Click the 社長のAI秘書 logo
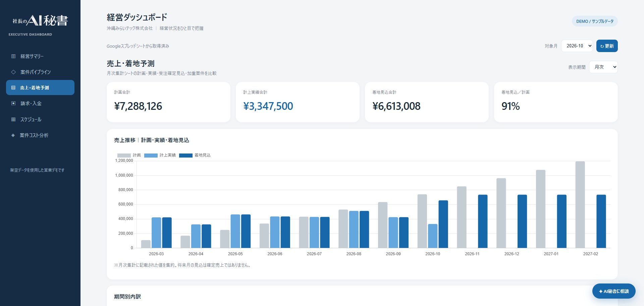644x306 pixels. (40, 20)
